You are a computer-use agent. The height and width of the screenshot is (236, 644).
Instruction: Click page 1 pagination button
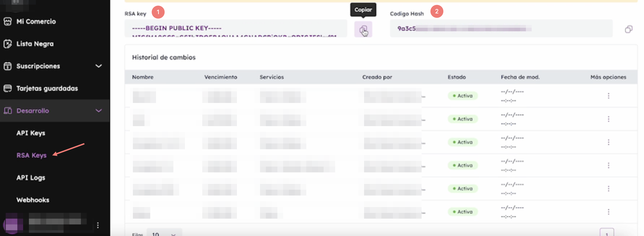607,233
